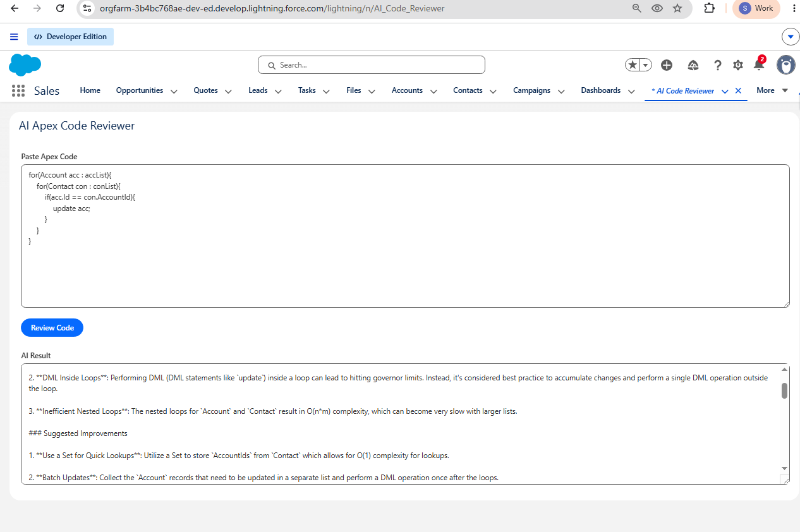Expand the circular down-arrow button at top right
The width and height of the screenshot is (800, 532).
click(791, 37)
